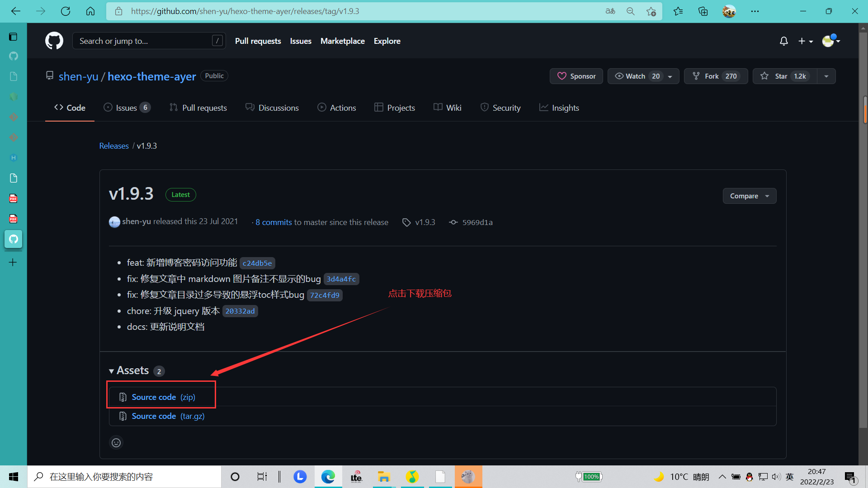868x488 pixels.
Task: Click Pull requests in top navigation
Action: click(x=258, y=41)
